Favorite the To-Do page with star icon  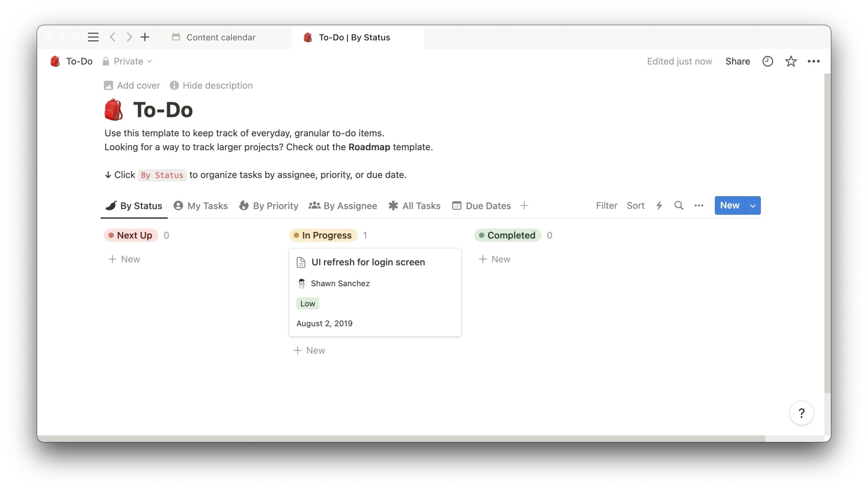pyautogui.click(x=790, y=61)
